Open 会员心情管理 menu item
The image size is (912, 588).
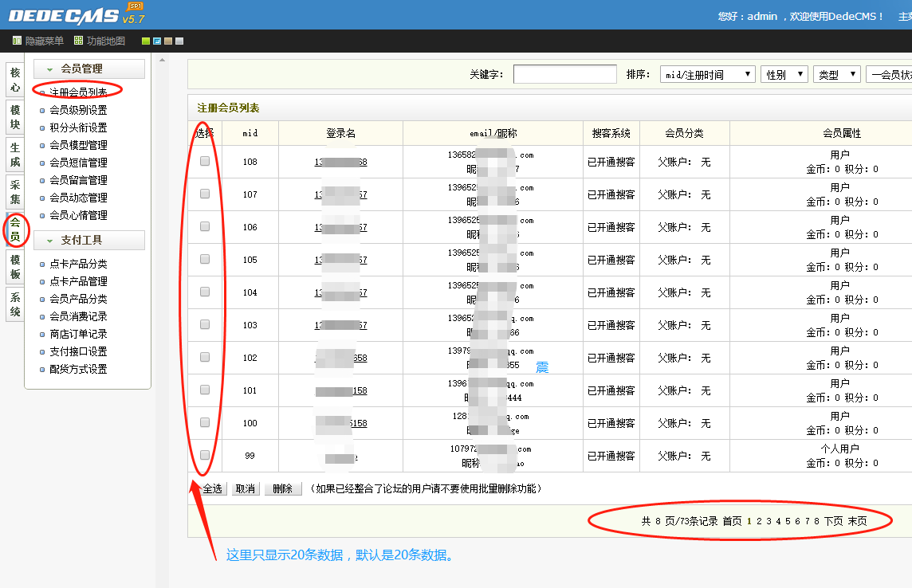click(x=78, y=215)
